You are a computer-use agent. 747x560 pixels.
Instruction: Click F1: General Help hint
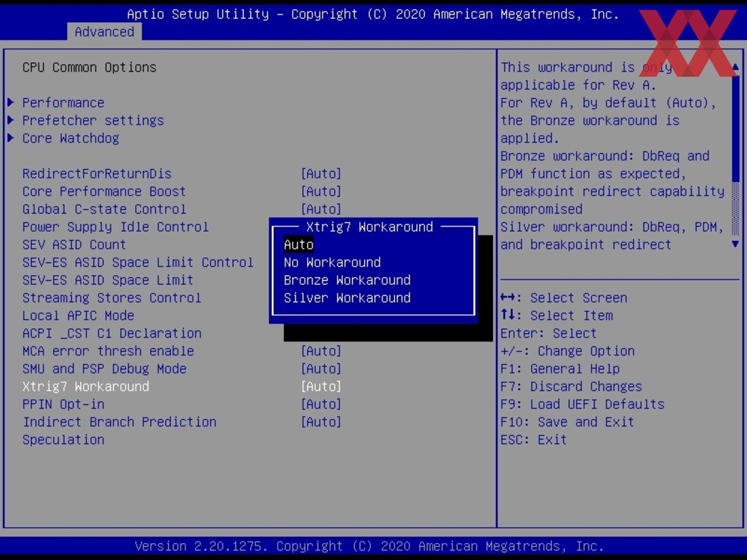point(560,368)
